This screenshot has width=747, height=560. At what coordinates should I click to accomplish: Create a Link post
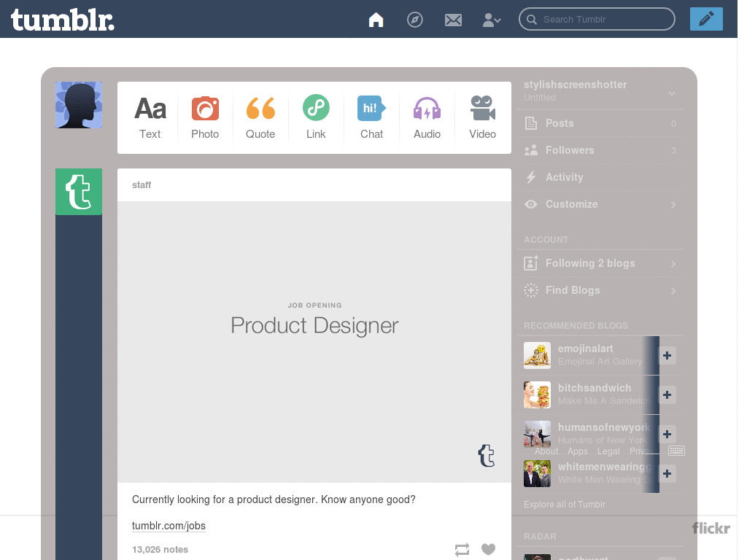(x=316, y=117)
